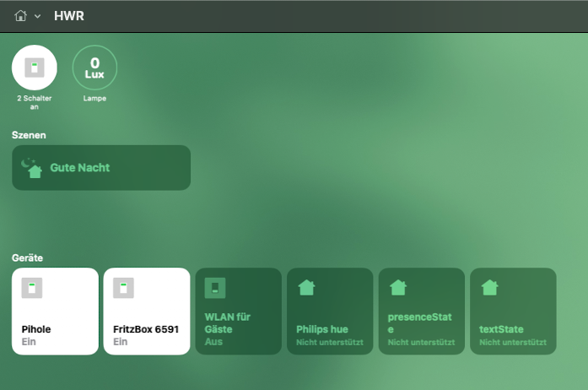Activate the Gute Nacht scene label

coord(80,168)
